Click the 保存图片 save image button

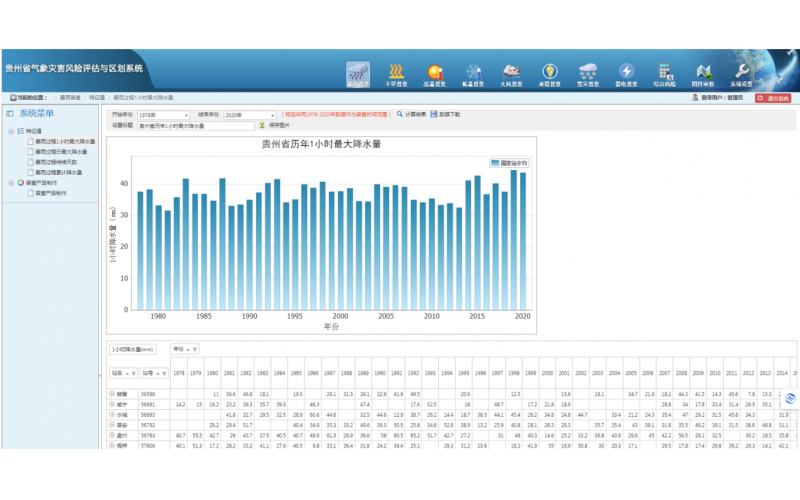click(275, 126)
